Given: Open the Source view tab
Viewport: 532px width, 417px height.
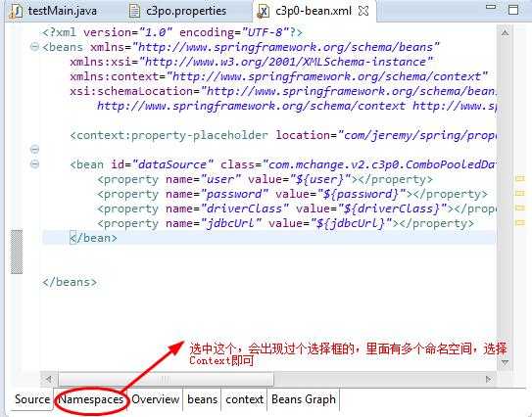Looking at the screenshot, I should [32, 399].
